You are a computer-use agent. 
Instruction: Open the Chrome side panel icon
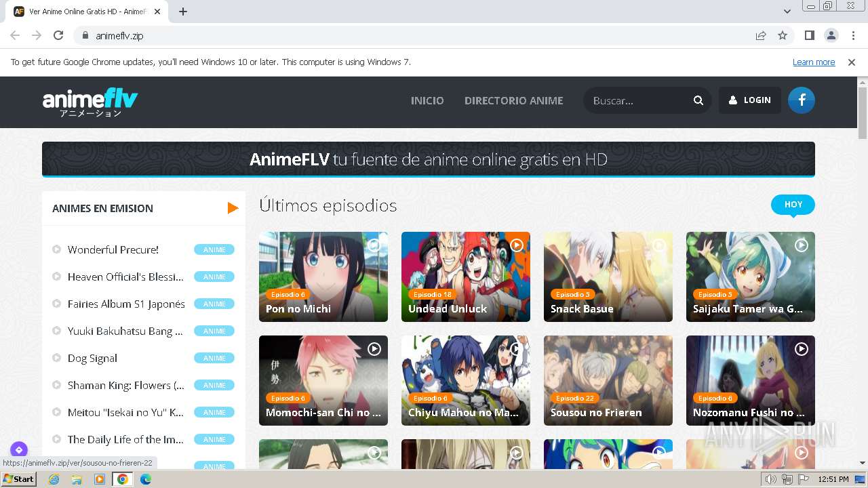click(x=809, y=35)
